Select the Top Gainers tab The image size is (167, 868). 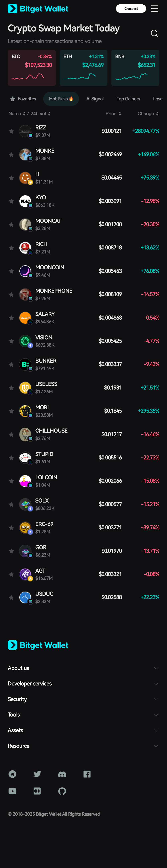point(128,99)
